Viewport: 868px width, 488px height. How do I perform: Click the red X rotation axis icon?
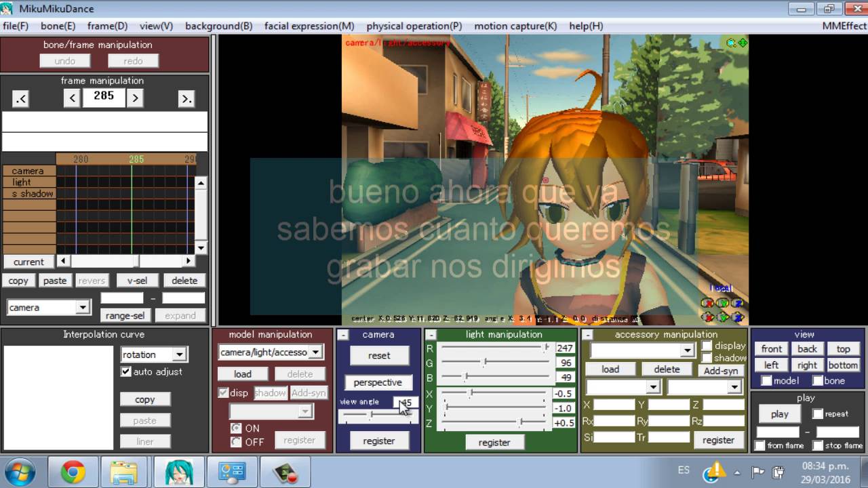coord(707,303)
